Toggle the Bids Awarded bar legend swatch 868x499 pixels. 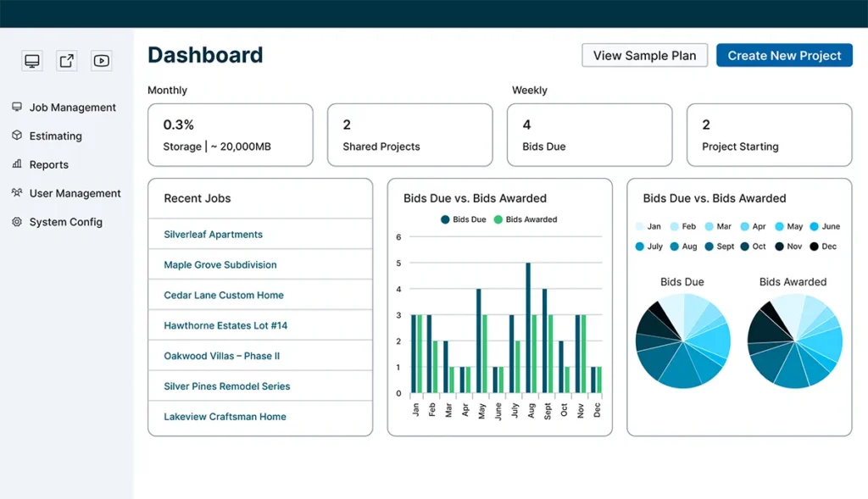[x=498, y=219]
